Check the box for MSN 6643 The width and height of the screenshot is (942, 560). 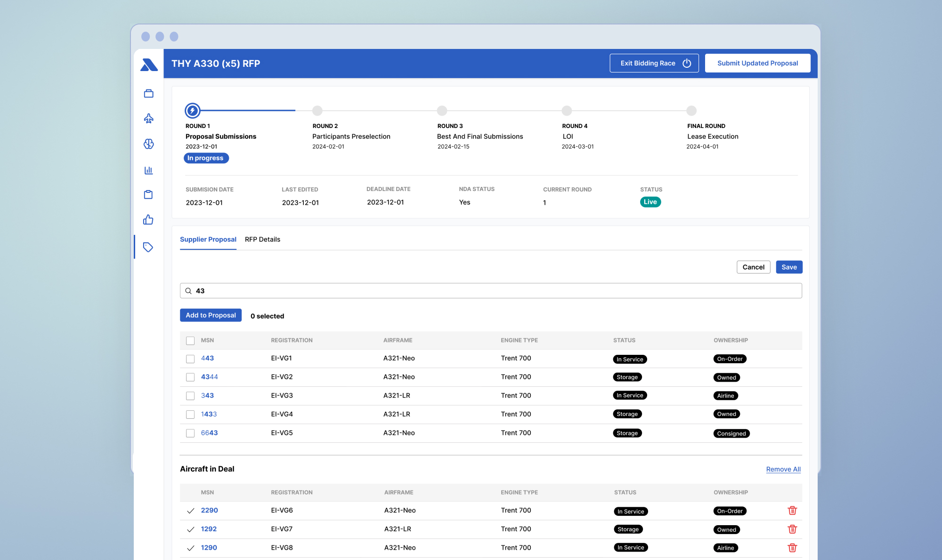(x=190, y=433)
